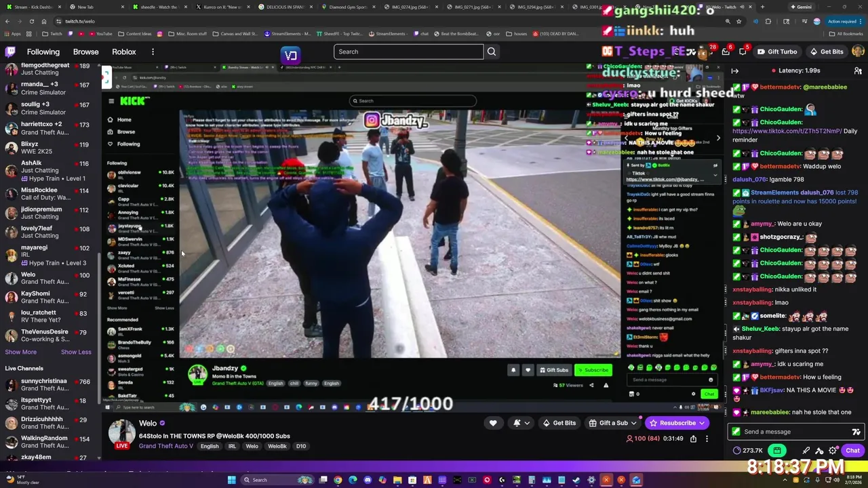Switch to Diamond Gym browser tab
The width and height of the screenshot is (868, 488).
pos(344,7)
